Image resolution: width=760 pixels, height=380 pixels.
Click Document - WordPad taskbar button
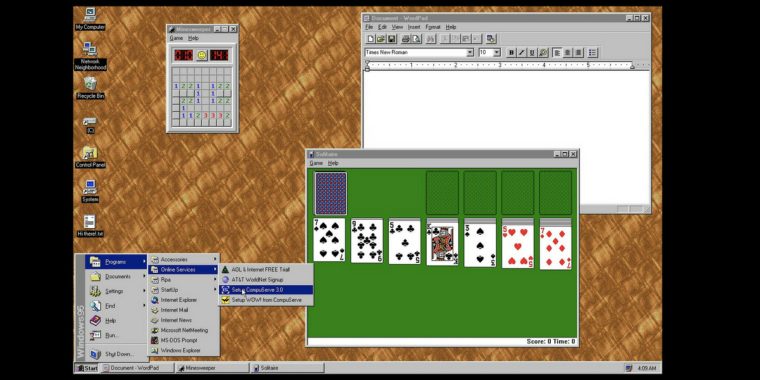tap(137, 368)
